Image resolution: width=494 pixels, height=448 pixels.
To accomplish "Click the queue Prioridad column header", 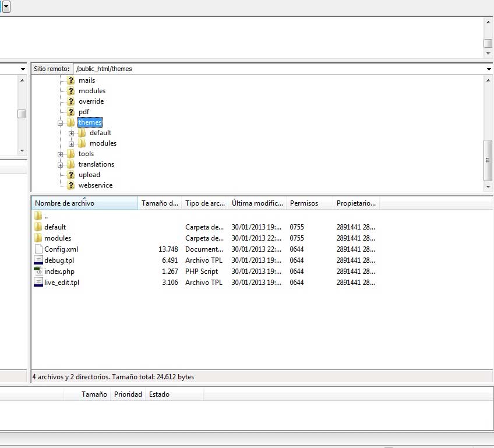I will click(128, 394).
